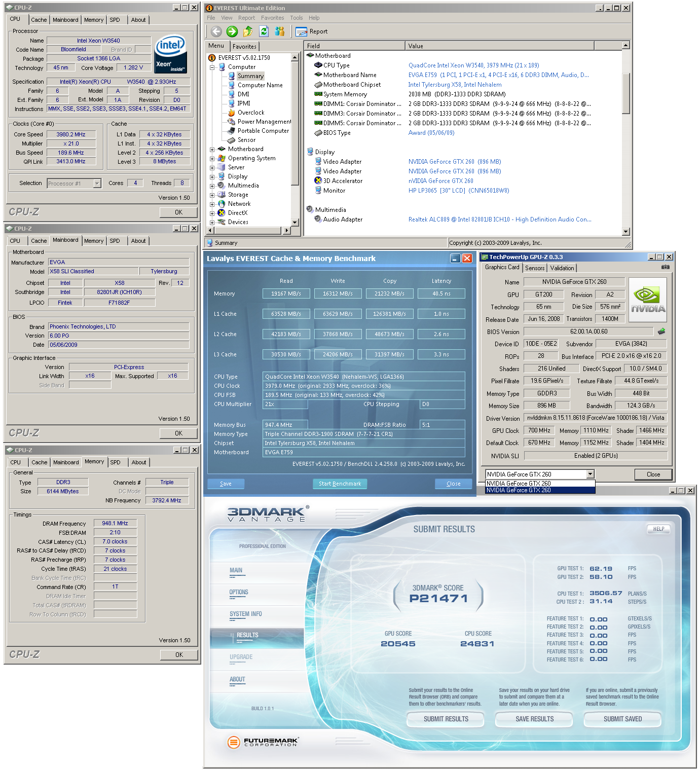
Task: Switch to Sensors tab in GPU-Z
Action: pos(535,268)
